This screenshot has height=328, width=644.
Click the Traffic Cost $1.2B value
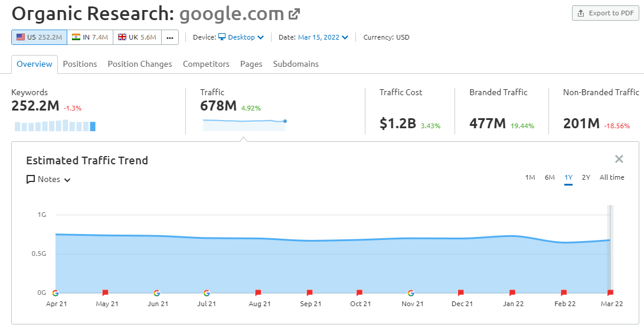[x=398, y=124]
